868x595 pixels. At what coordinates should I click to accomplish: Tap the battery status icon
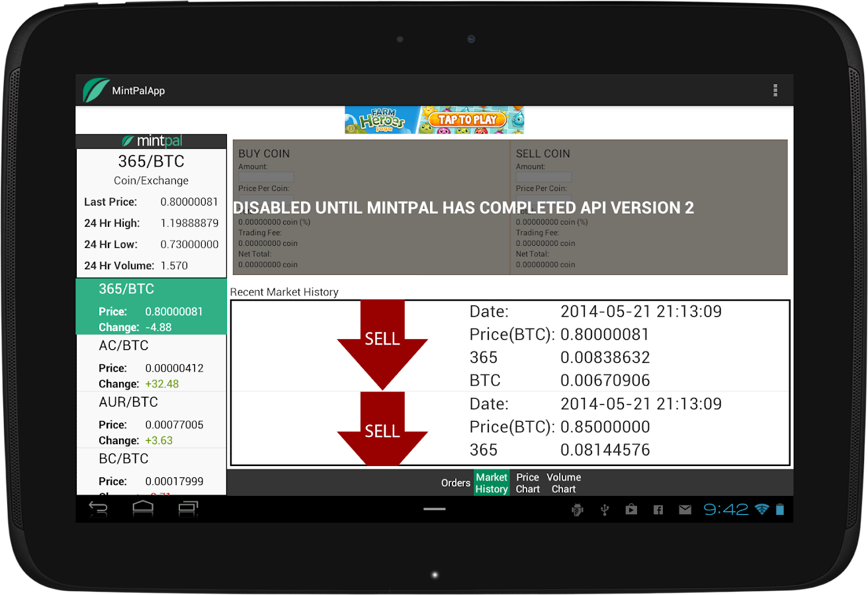[780, 509]
